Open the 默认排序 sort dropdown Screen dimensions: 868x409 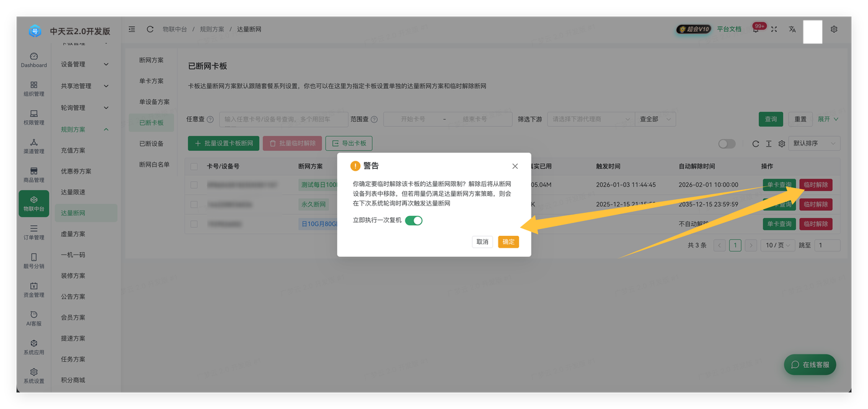814,143
